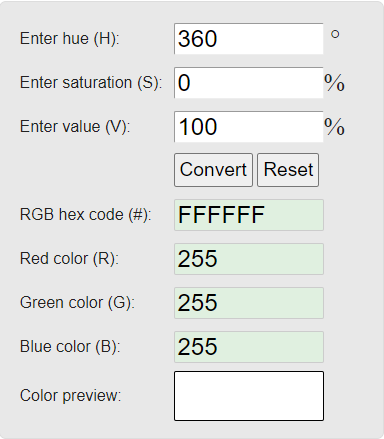
Task: Click the 'Enter saturation (S):' label
Action: click(91, 83)
